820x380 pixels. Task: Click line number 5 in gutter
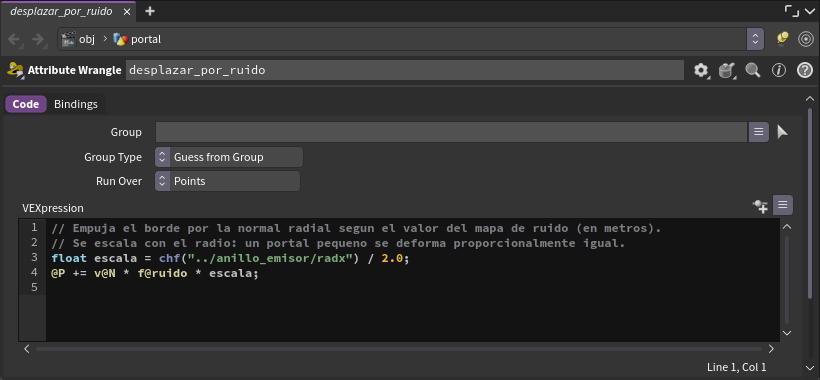(x=34, y=287)
